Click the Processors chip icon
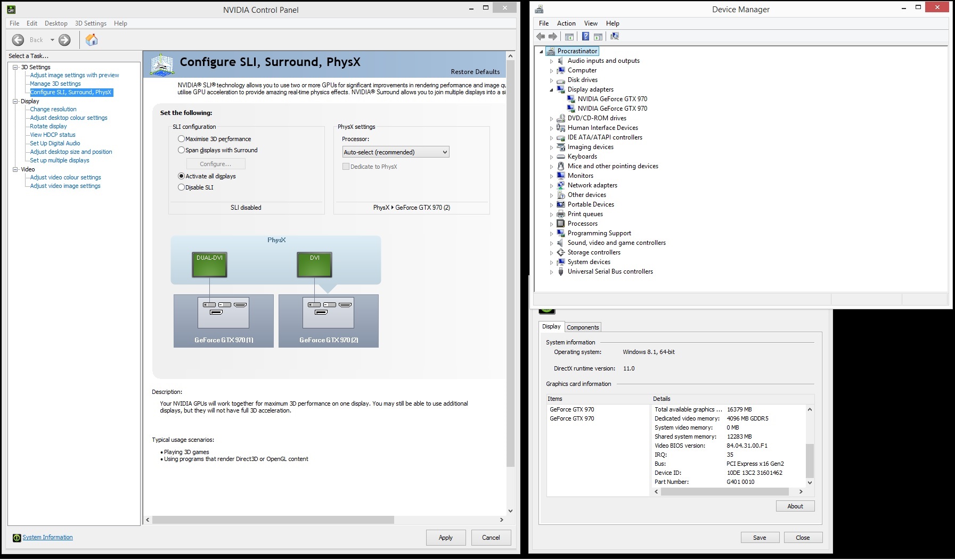Screen dimensions: 955x560 pos(561,224)
